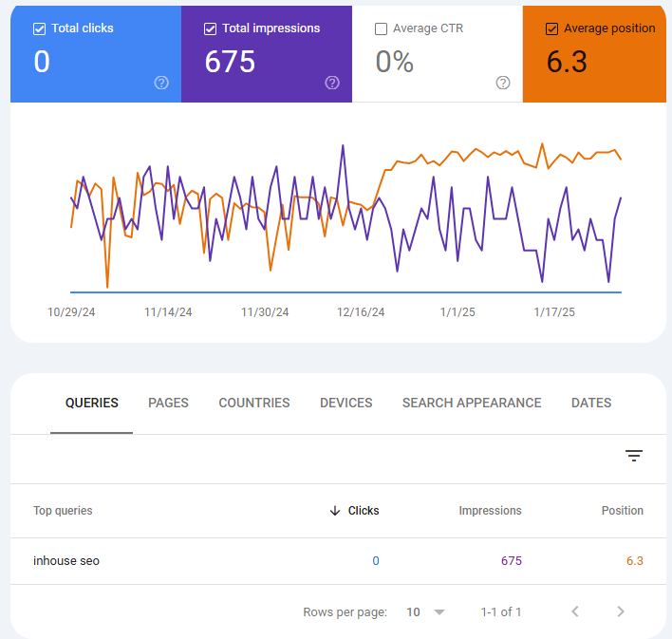Open the table filter icon
This screenshot has height=639, width=672.
tap(634, 456)
